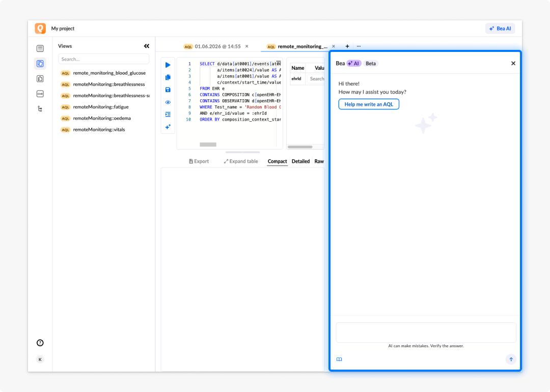The height and width of the screenshot is (392, 550).
Task: Open the Bea AI assistant button
Action: [500, 29]
